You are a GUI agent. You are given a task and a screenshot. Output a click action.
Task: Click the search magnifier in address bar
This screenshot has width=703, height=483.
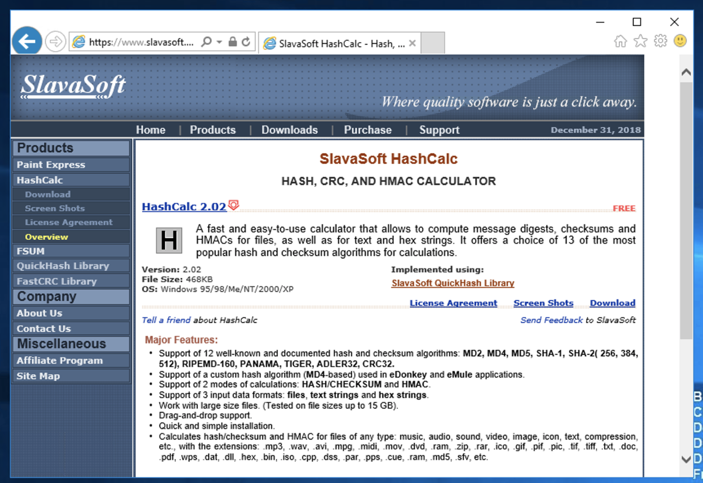tap(206, 42)
